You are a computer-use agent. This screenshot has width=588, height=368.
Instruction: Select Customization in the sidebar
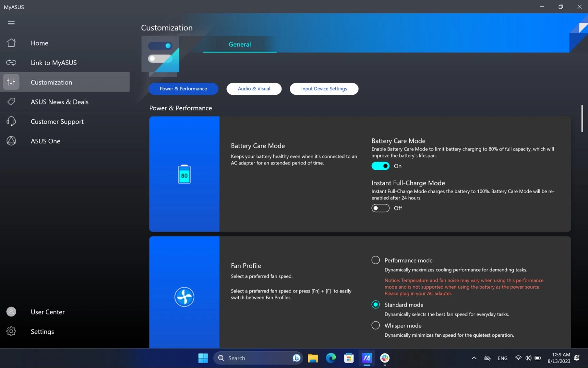(51, 82)
